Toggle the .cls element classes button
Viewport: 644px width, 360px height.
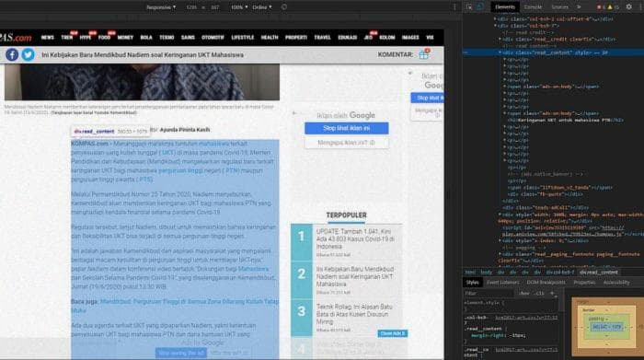(539, 294)
